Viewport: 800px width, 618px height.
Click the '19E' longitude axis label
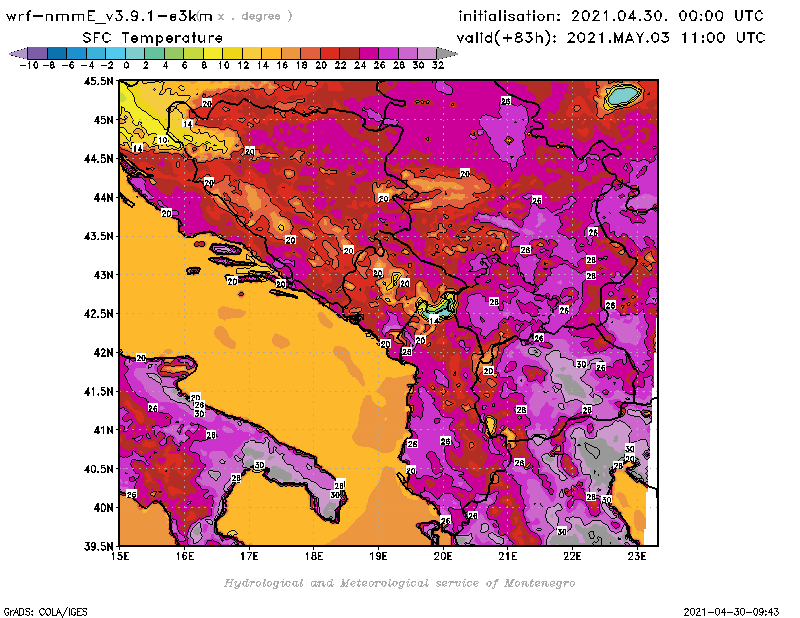[378, 556]
